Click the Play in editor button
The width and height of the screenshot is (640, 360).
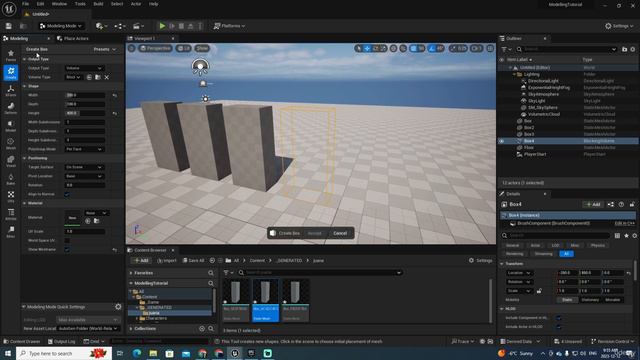pos(162,26)
